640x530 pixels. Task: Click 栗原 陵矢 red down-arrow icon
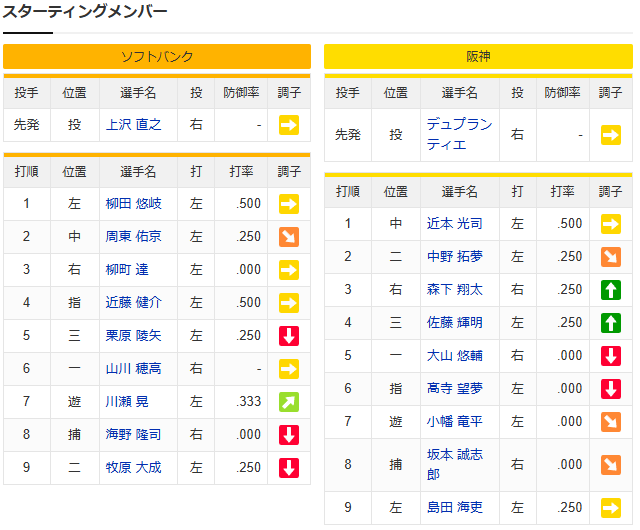(289, 336)
